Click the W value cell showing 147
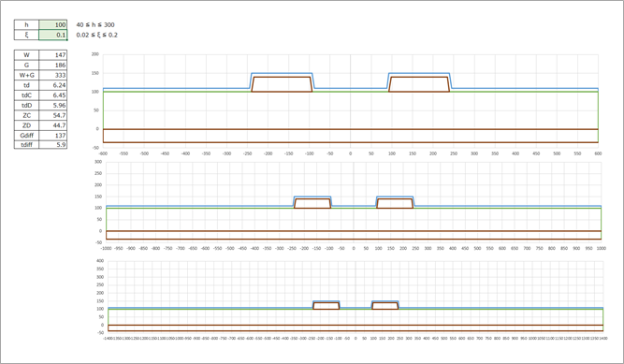Image resolution: width=624 pixels, height=364 pixels. 53,55
